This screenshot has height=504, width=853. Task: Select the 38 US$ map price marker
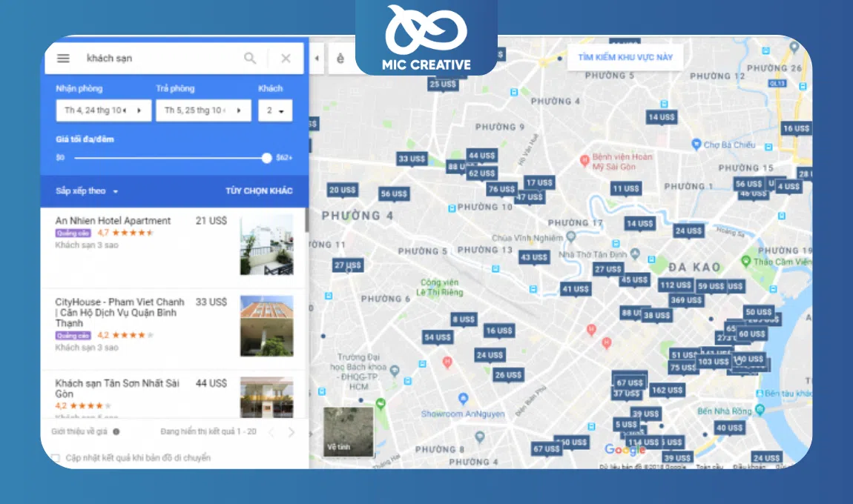point(656,315)
